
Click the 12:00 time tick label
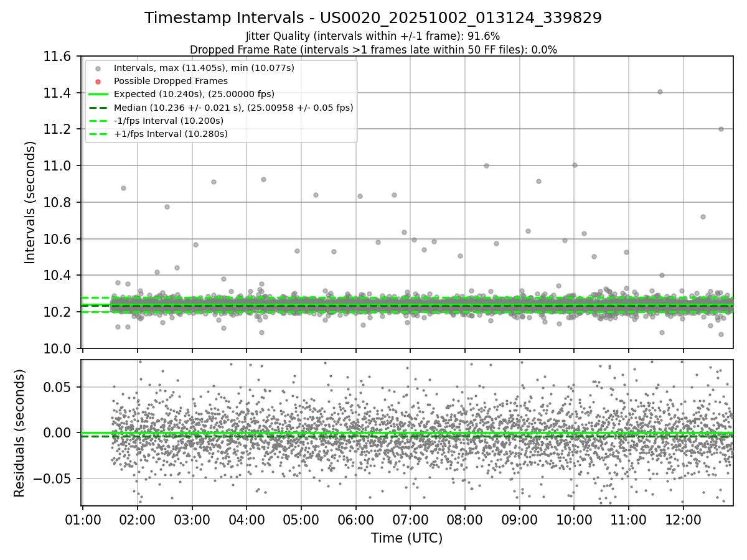pos(684,519)
